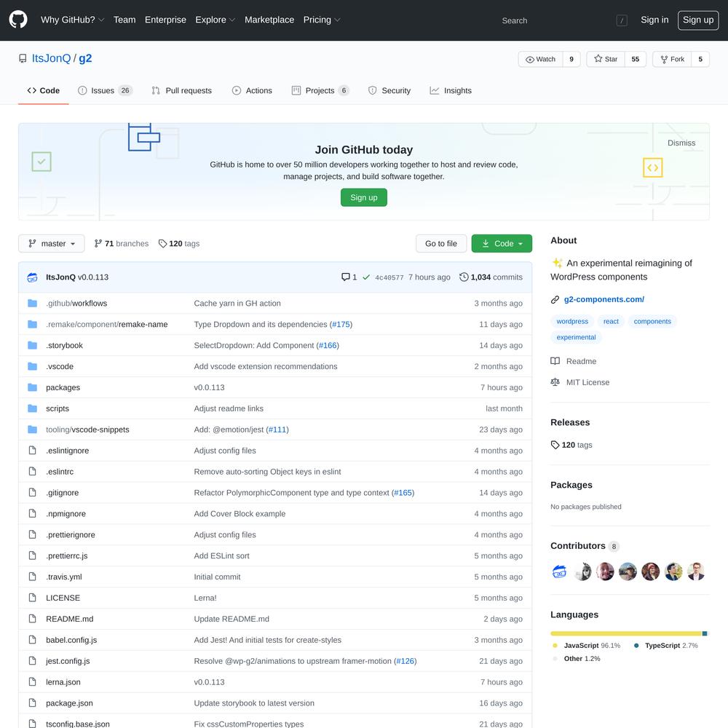Go to the Actions tab

[252, 90]
